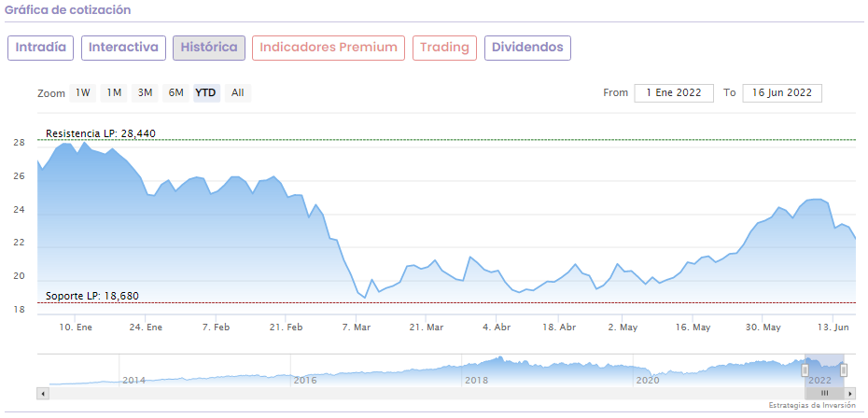Switch to the Interactiva chart tab
Image resolution: width=868 pixels, height=418 pixels.
123,48
